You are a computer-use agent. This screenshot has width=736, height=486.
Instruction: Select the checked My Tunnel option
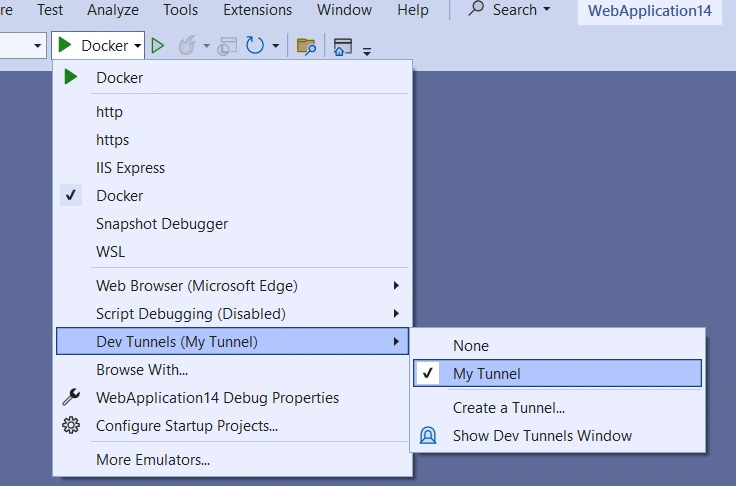tap(558, 373)
